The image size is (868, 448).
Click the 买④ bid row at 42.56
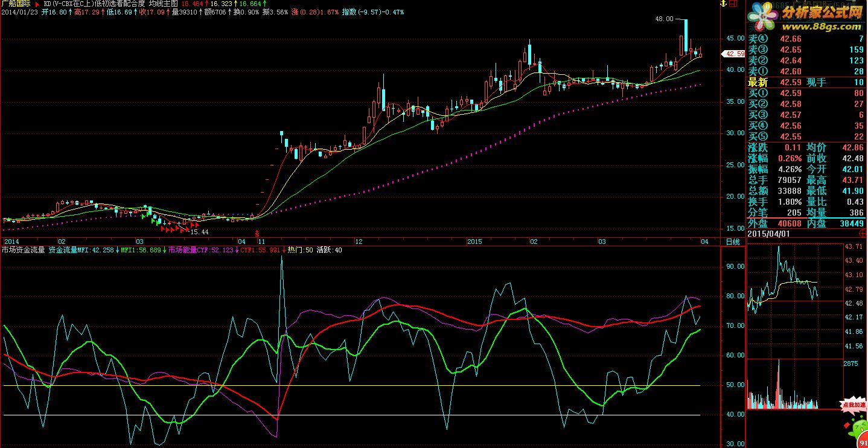pyautogui.click(x=806, y=126)
